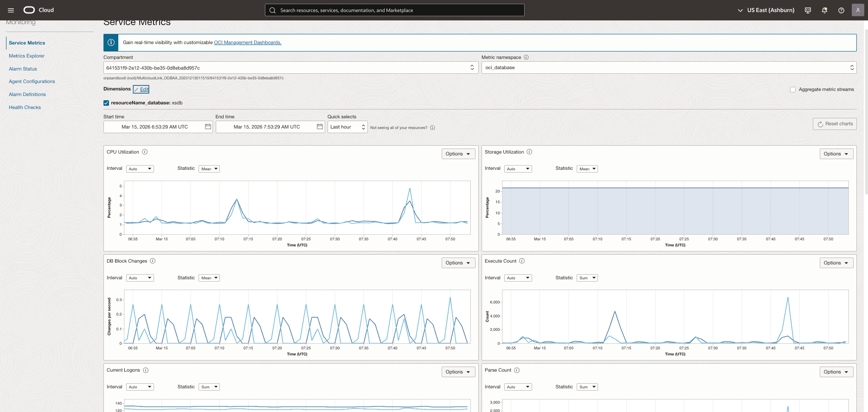The width and height of the screenshot is (868, 412).
Task: Open Agent Configurations page
Action: click(x=32, y=81)
